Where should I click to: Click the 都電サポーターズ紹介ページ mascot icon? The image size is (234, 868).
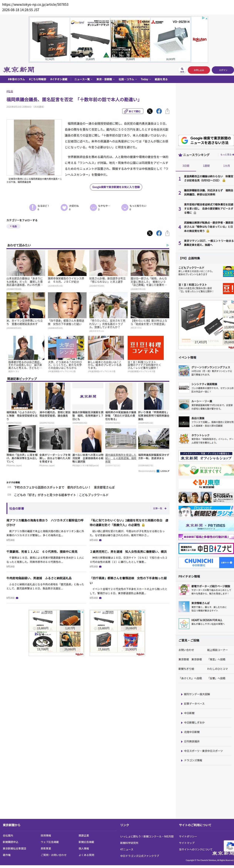click(x=184, y=590)
